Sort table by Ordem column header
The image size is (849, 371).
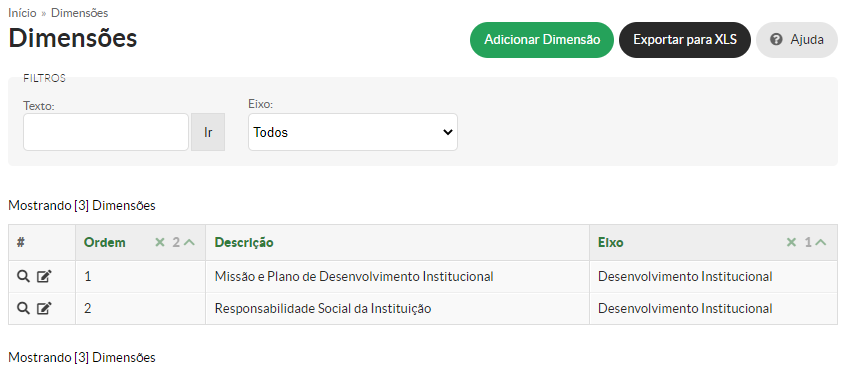(x=105, y=243)
